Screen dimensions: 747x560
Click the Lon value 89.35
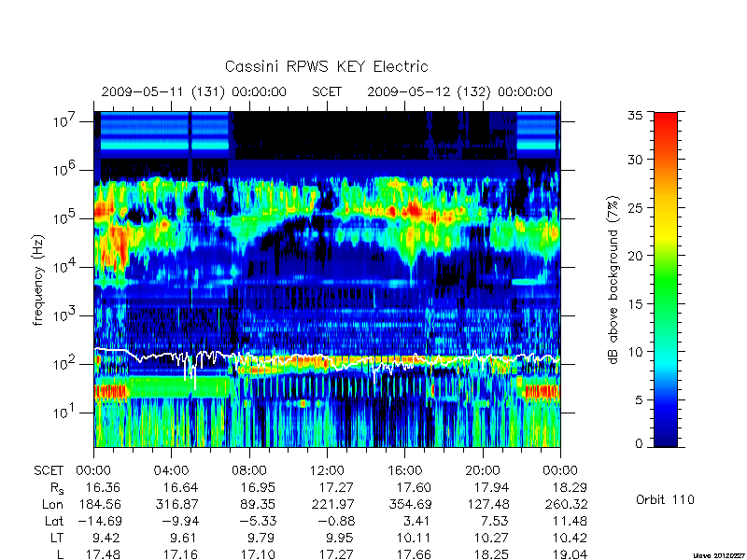[259, 504]
